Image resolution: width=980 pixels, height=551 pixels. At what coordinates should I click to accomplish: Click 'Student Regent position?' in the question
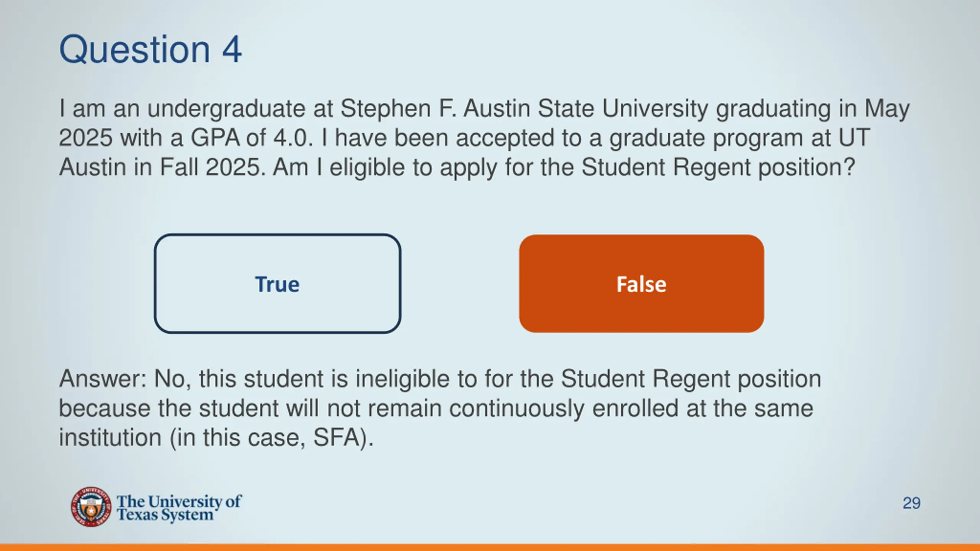718,167
